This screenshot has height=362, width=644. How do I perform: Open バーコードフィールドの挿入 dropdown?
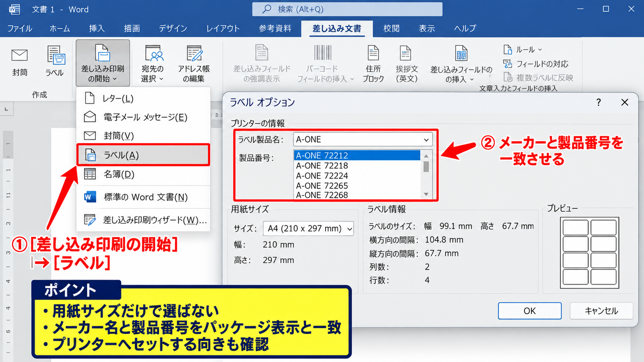pyautogui.click(x=325, y=64)
